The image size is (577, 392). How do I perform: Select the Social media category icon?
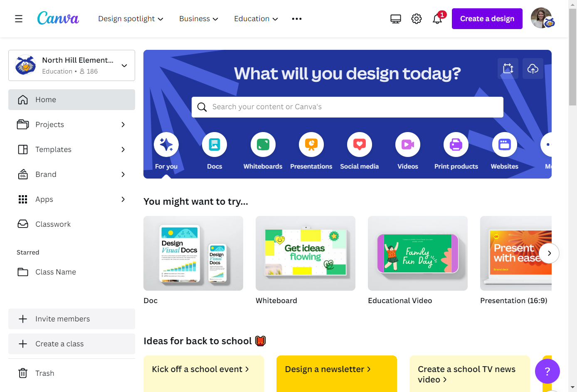tap(360, 145)
